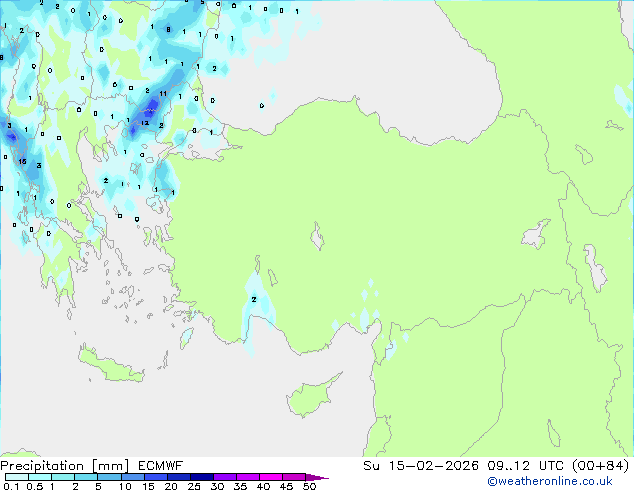Click the legend label '0.5'

[x=35, y=486]
